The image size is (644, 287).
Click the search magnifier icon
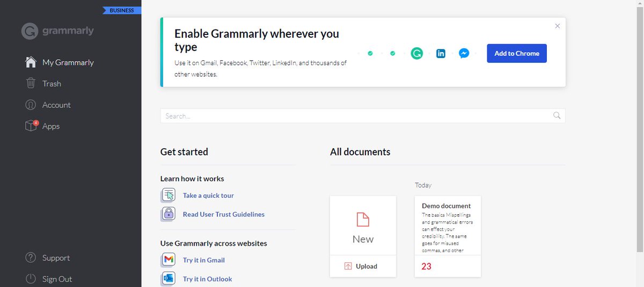coord(557,116)
